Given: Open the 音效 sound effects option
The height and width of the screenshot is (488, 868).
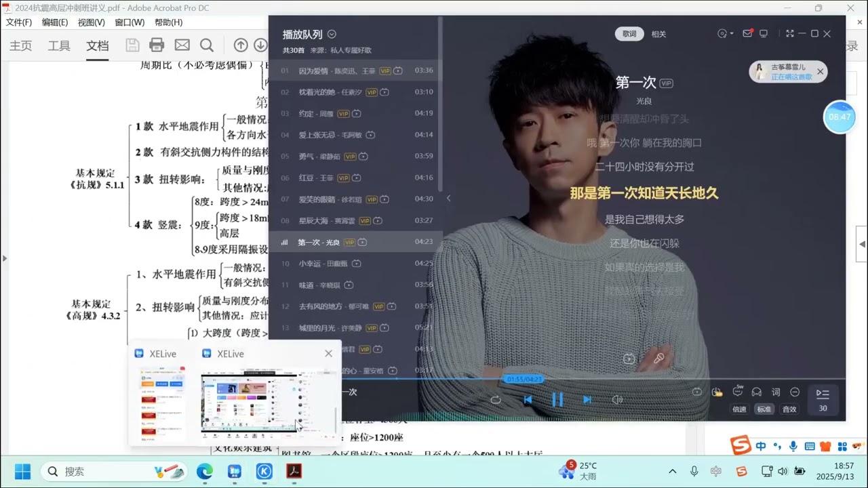Looking at the screenshot, I should click(x=789, y=409).
